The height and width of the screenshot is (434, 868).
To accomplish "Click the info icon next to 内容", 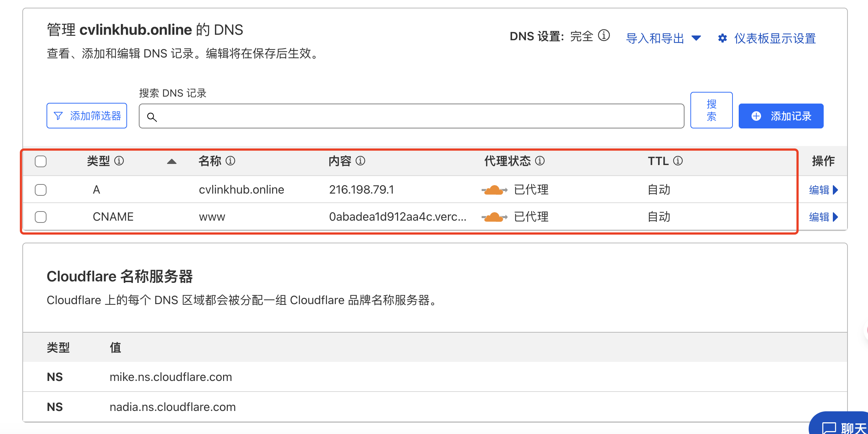I will [x=360, y=161].
